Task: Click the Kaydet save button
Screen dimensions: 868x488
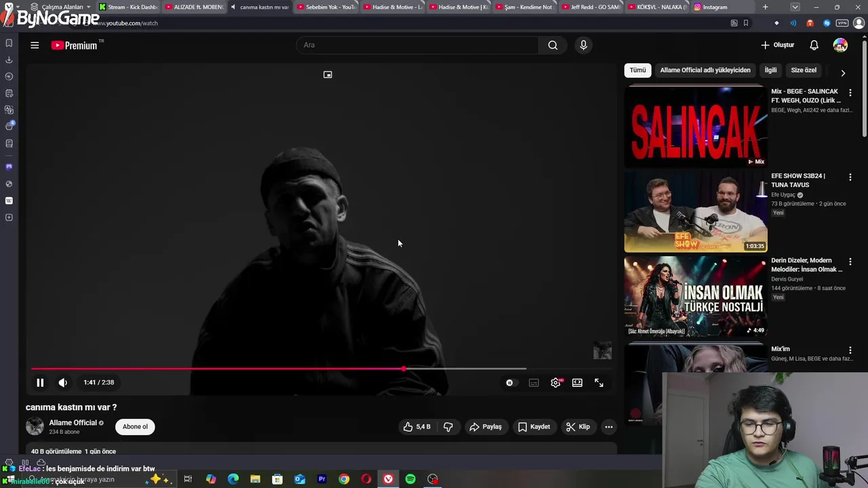Action: click(534, 426)
